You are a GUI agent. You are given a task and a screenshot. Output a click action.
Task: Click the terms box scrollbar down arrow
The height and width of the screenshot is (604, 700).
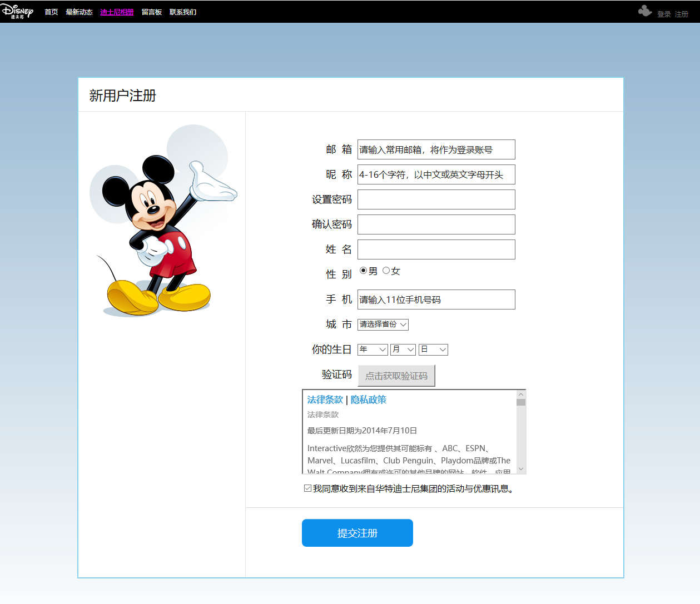click(x=521, y=469)
